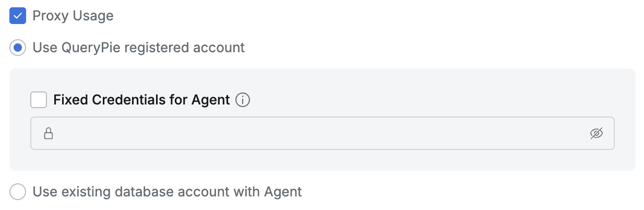Show tooltip via the circled i icon
The width and height of the screenshot is (644, 210).
(243, 100)
